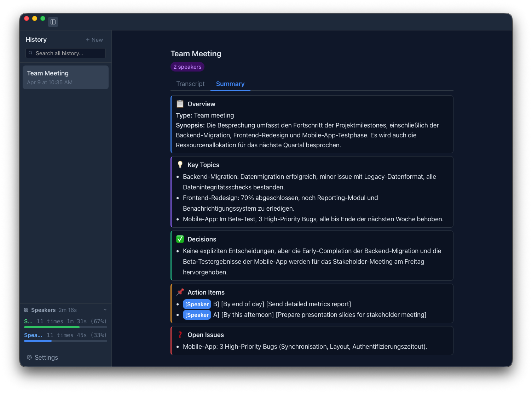Click the Action Items pushpin icon
The width and height of the screenshot is (532, 393).
tap(180, 292)
